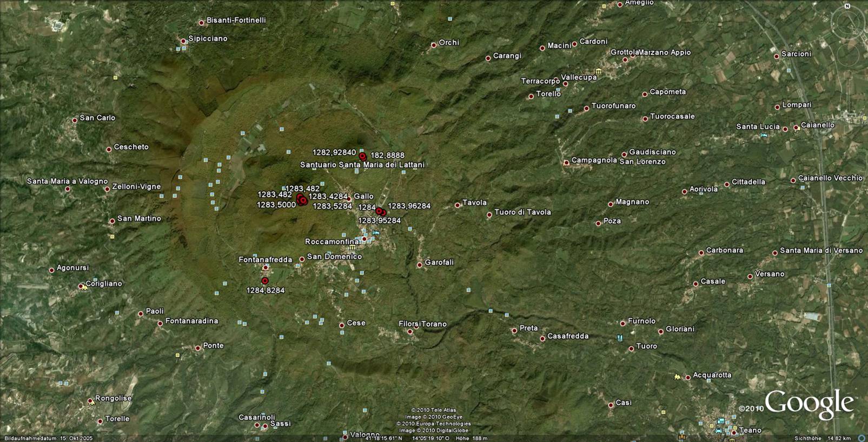Open the restaurant icon below Furnolo
This screenshot has width=868, height=442.
[620, 338]
